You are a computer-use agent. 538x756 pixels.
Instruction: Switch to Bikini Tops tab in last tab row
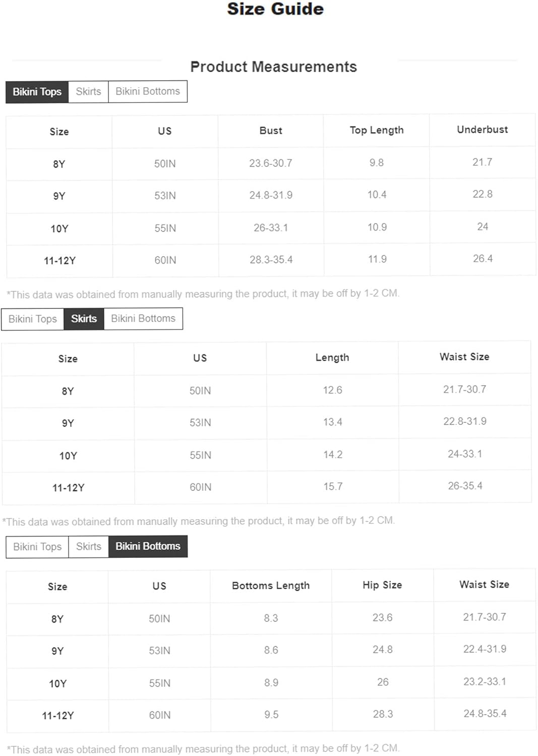(x=37, y=546)
